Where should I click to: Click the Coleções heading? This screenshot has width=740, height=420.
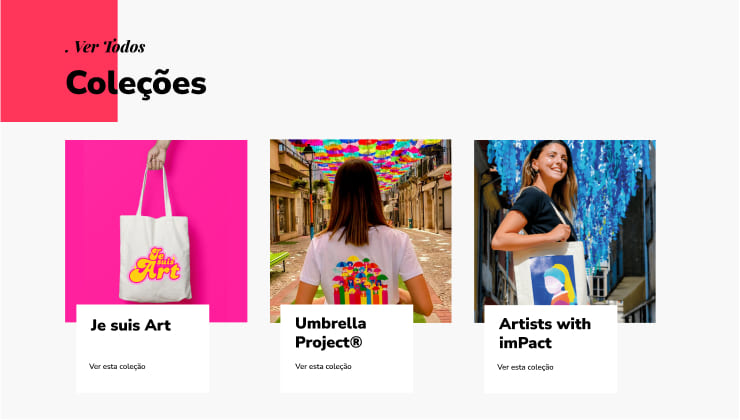[x=136, y=83]
